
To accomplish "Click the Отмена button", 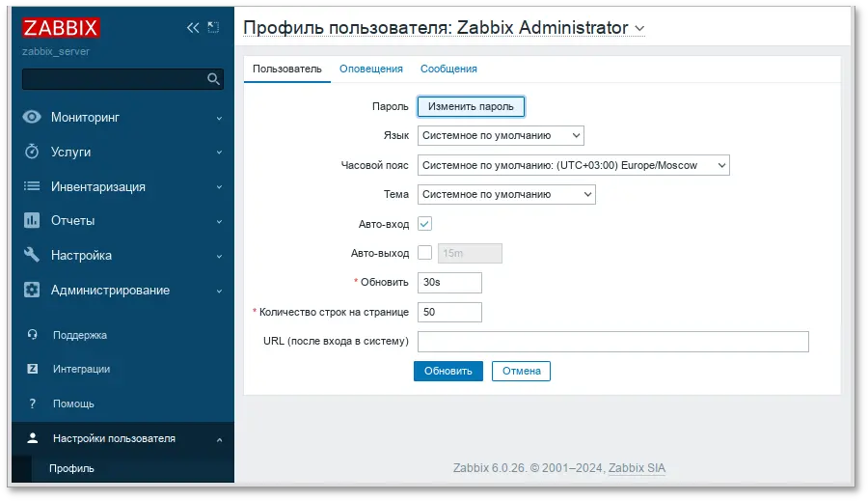I will click(521, 371).
